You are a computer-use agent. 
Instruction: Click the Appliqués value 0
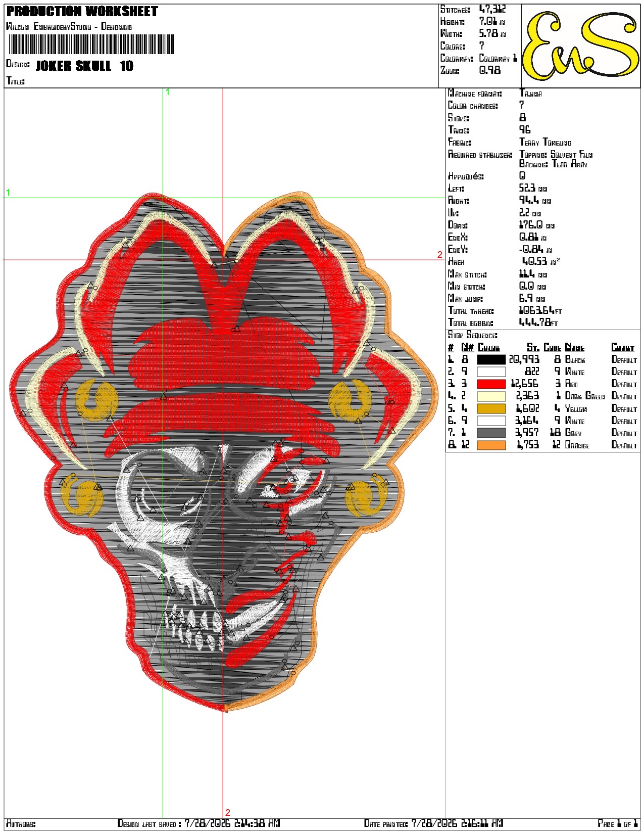pyautogui.click(x=522, y=176)
